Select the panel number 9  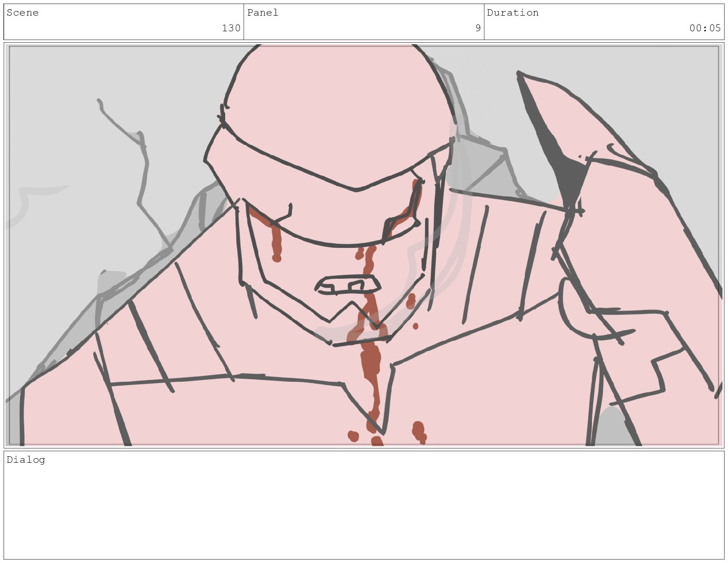(478, 28)
